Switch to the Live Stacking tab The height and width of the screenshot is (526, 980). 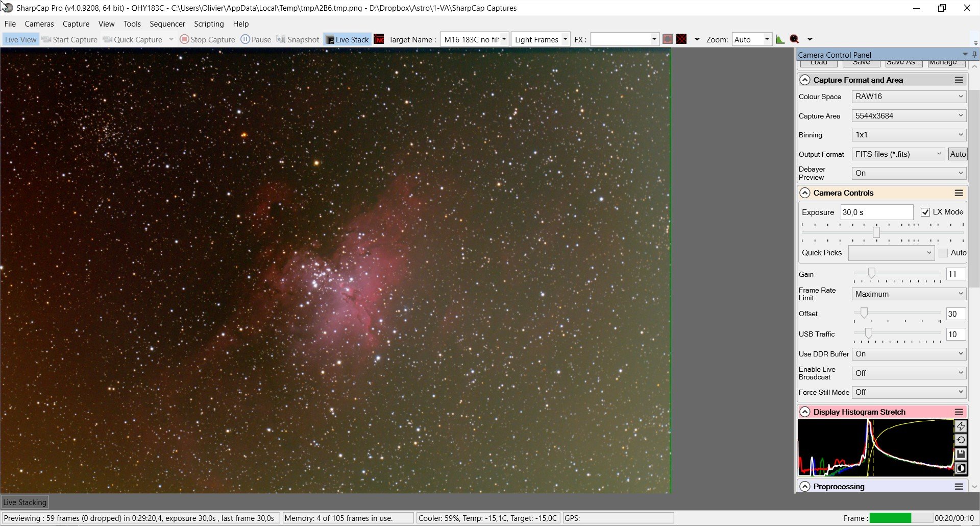(24, 502)
